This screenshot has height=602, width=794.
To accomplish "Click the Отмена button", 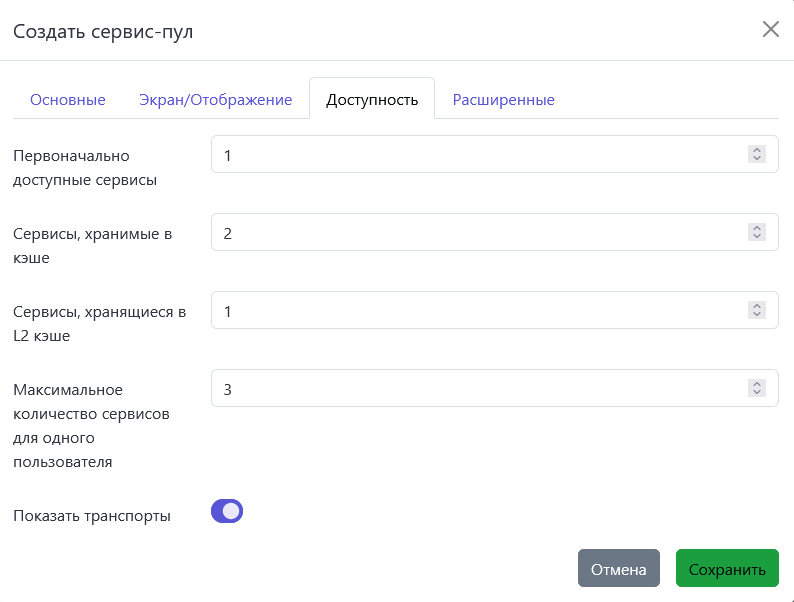I will (618, 568).
